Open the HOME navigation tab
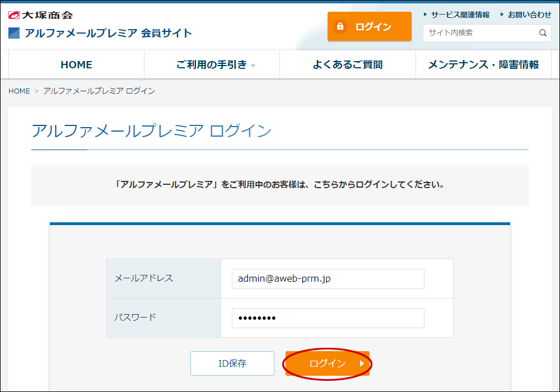 point(76,64)
